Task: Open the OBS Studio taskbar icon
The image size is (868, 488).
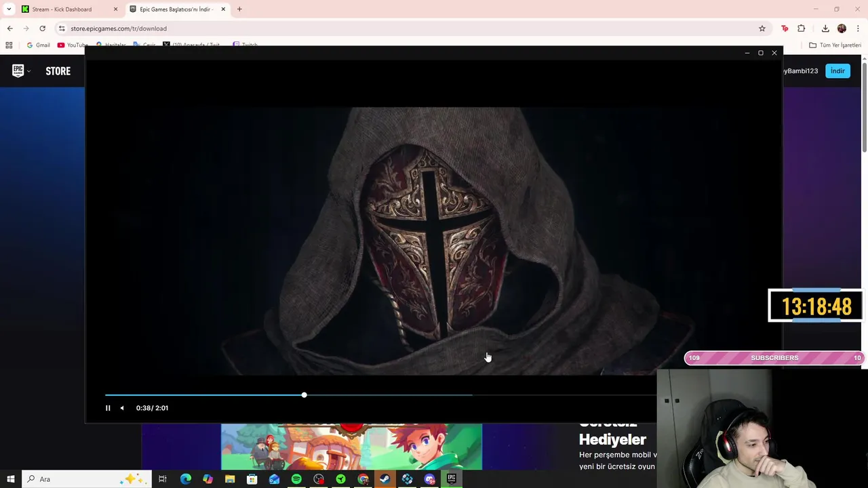Action: pos(319,479)
